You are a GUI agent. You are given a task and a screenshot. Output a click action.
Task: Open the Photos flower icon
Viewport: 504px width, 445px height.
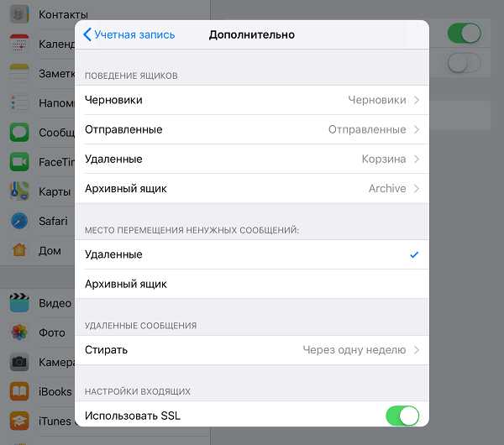(19, 332)
